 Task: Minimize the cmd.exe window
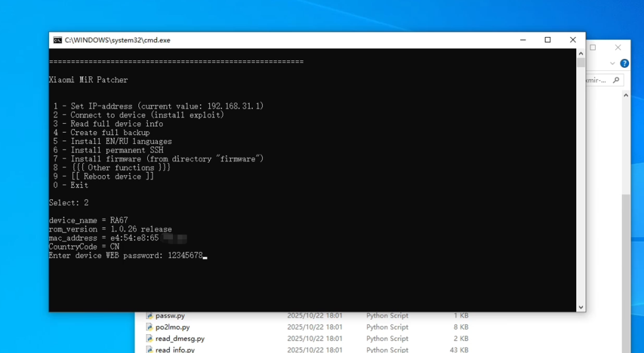523,40
